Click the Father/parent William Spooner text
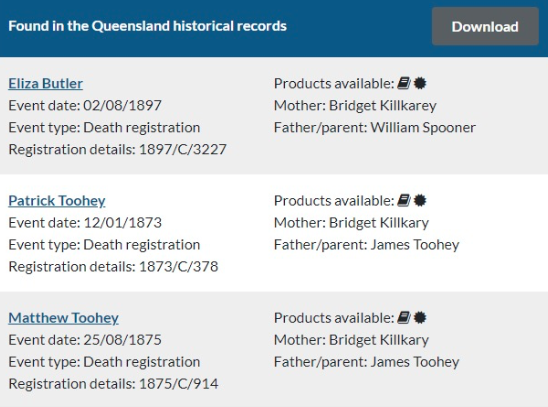Screen dimensions: 548x407 point(375,128)
